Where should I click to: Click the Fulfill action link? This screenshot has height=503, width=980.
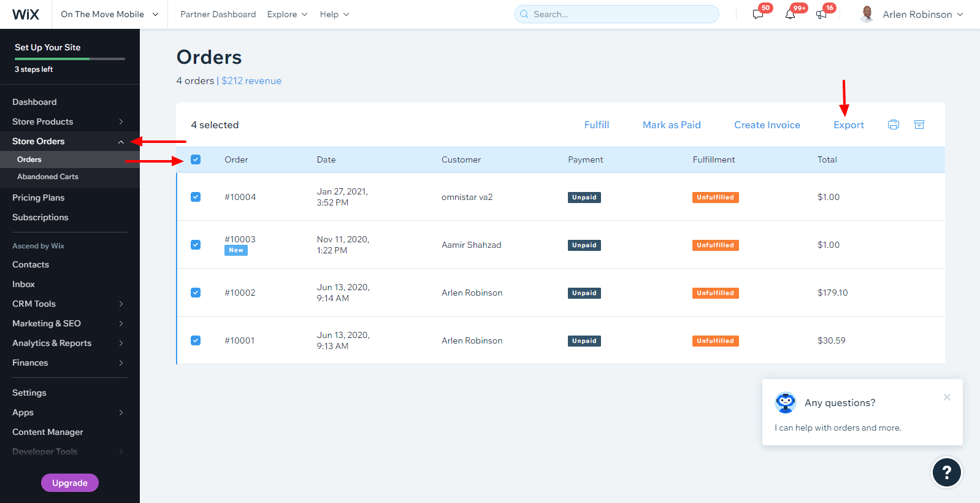point(597,125)
